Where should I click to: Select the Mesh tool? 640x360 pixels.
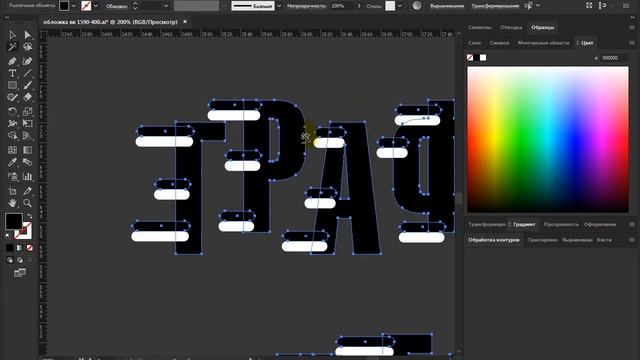click(12, 150)
